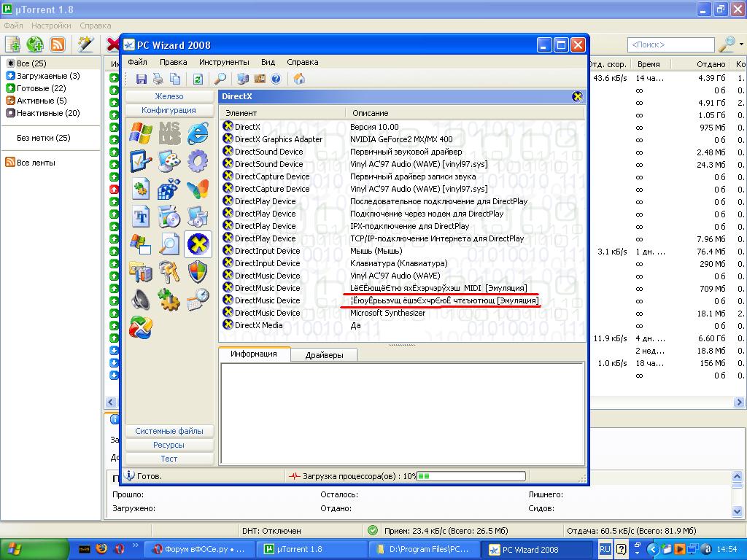747x560 pixels.
Task: Click the Print icon in PC Wizard toolbar
Action: click(x=158, y=79)
